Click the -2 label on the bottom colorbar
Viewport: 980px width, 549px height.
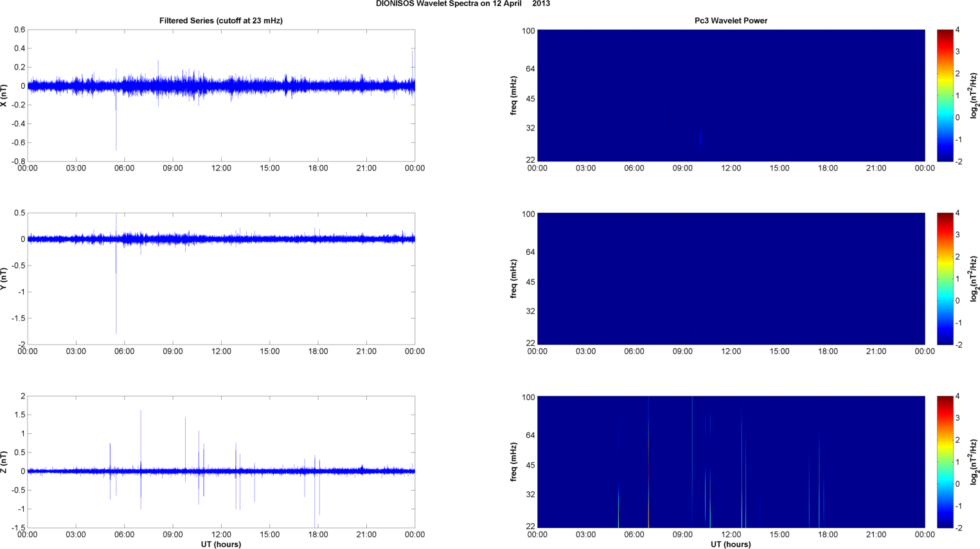click(x=958, y=528)
